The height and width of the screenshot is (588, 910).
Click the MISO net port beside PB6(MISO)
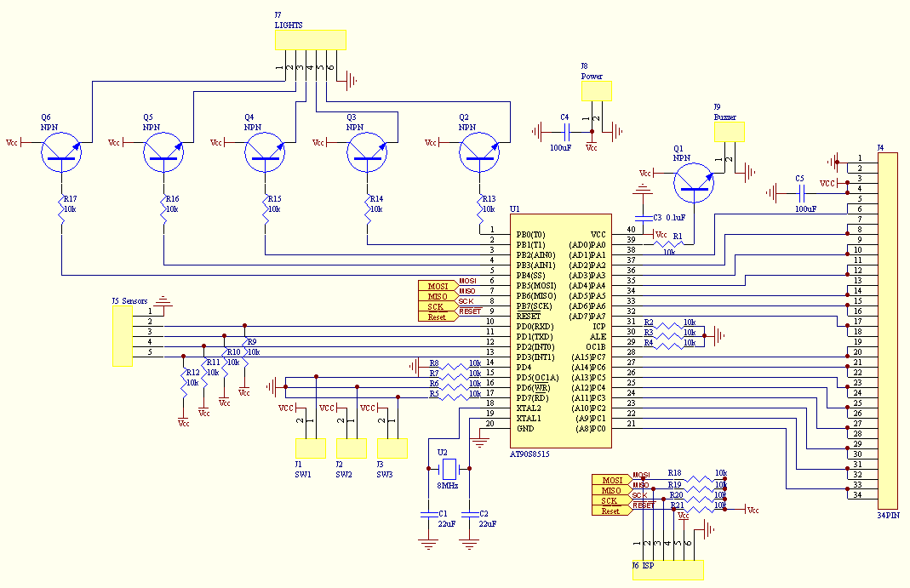[438, 296]
